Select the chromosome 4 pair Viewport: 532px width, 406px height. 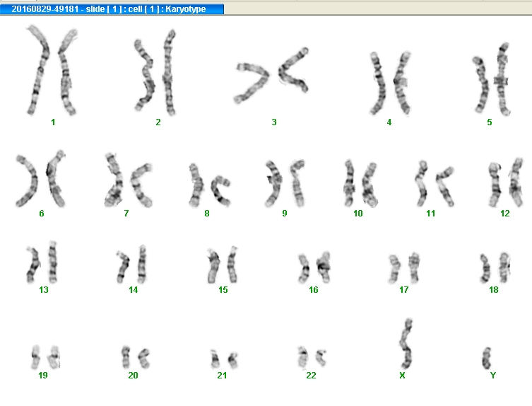click(x=390, y=83)
